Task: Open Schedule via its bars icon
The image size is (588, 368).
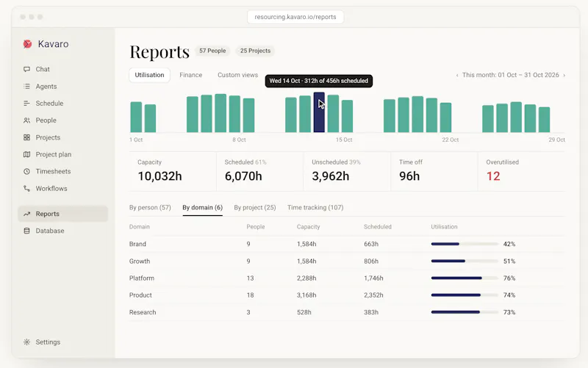Action: tap(26, 104)
